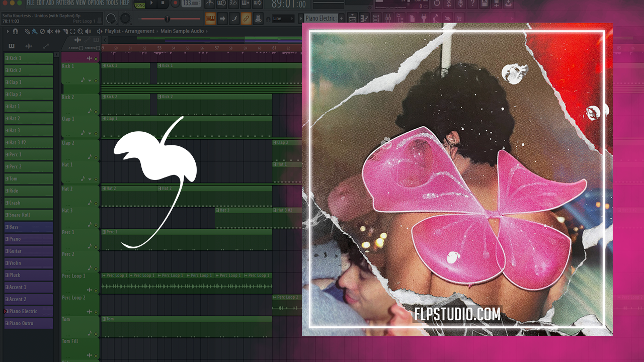This screenshot has height=362, width=644.
Task: Open the Browser folder tree icon
Action: tap(400, 19)
